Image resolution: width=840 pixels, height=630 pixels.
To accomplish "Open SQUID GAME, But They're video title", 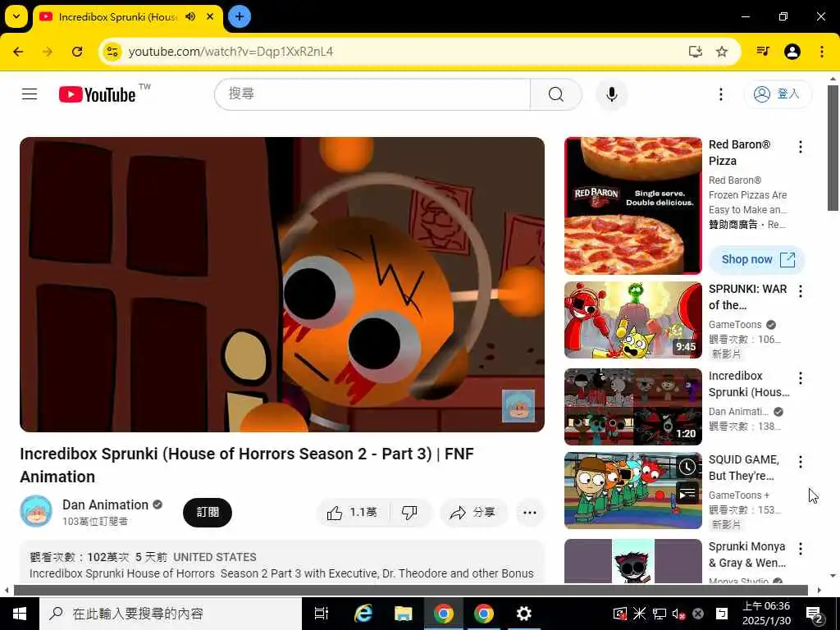I will (744, 468).
